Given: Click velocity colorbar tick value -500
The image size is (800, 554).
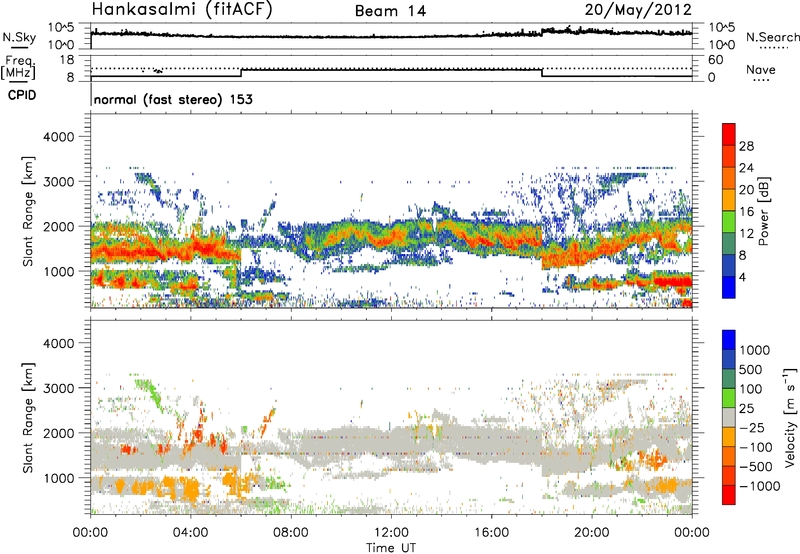Looking at the screenshot, I should pyautogui.click(x=756, y=466).
